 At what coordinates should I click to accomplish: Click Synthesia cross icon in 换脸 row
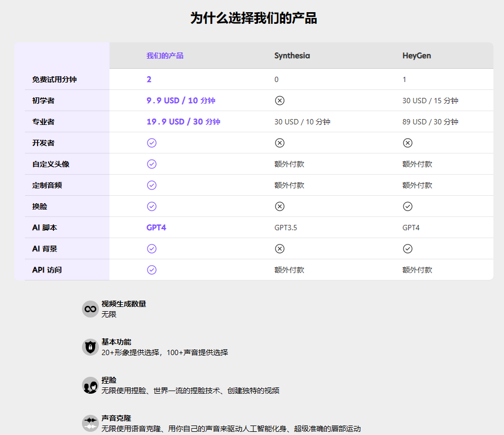click(x=280, y=206)
